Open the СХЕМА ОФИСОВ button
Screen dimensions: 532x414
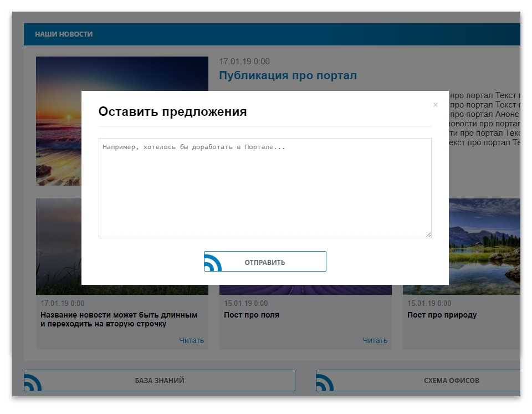pyautogui.click(x=418, y=380)
